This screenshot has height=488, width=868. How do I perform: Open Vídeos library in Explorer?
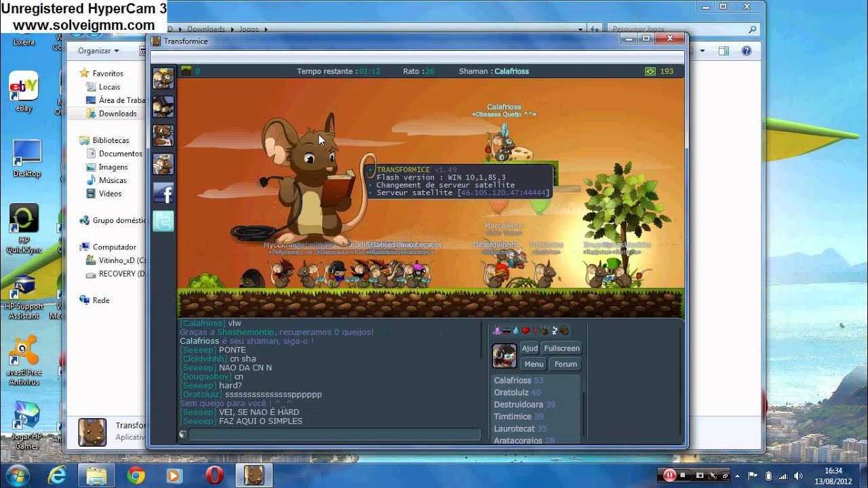110,194
